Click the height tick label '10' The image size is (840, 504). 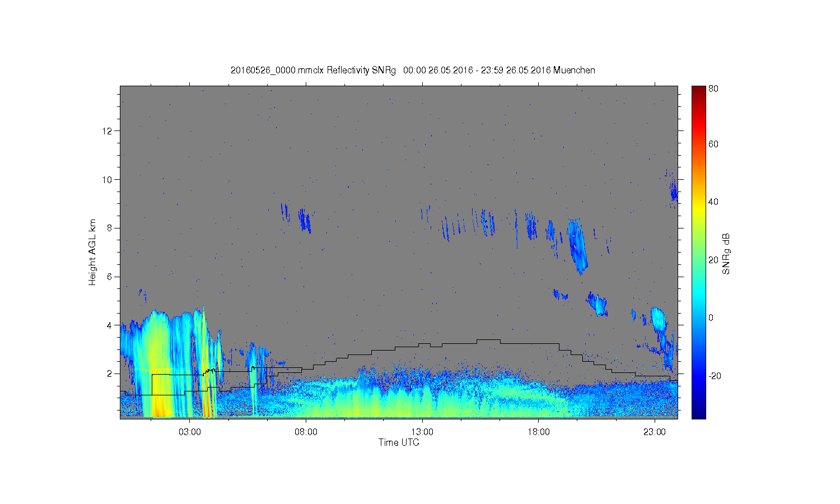[108, 180]
